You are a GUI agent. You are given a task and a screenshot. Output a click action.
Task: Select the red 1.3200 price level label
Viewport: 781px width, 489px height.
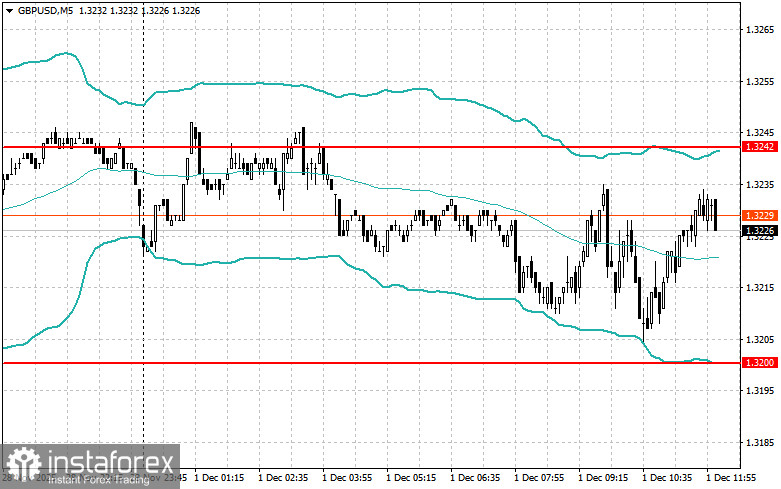[760, 363]
